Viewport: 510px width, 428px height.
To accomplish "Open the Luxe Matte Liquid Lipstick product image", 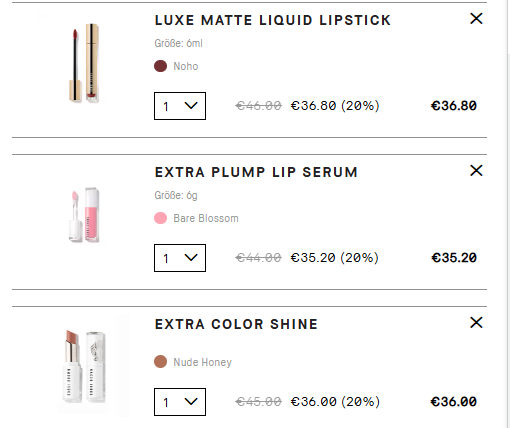I will click(83, 63).
